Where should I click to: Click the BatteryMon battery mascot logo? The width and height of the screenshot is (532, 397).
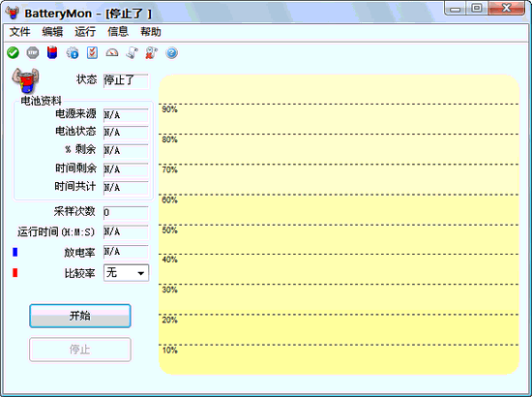point(25,80)
